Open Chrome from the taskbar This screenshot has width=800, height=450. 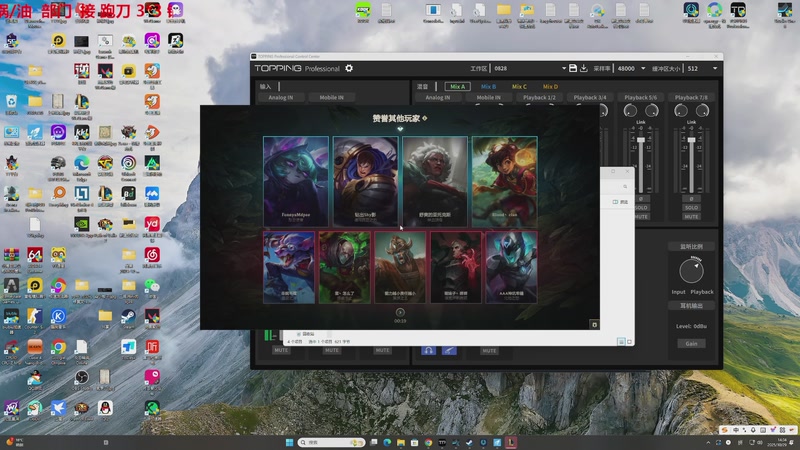(429, 442)
